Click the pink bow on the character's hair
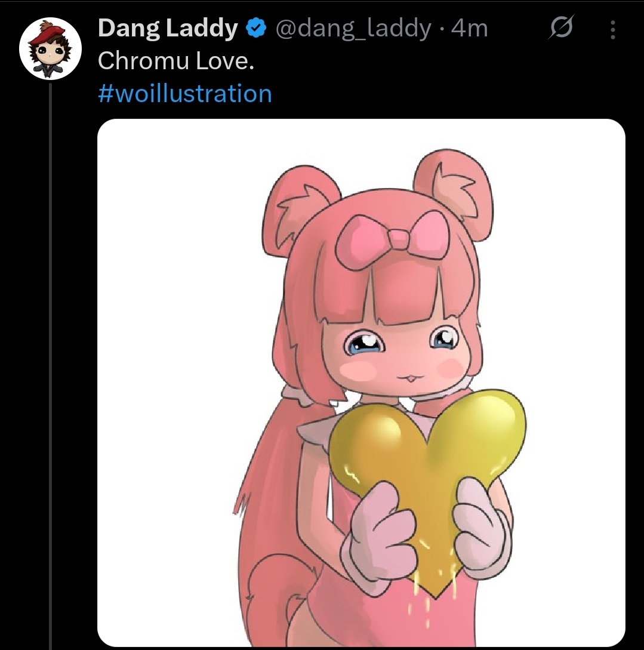The image size is (644, 650). [392, 239]
